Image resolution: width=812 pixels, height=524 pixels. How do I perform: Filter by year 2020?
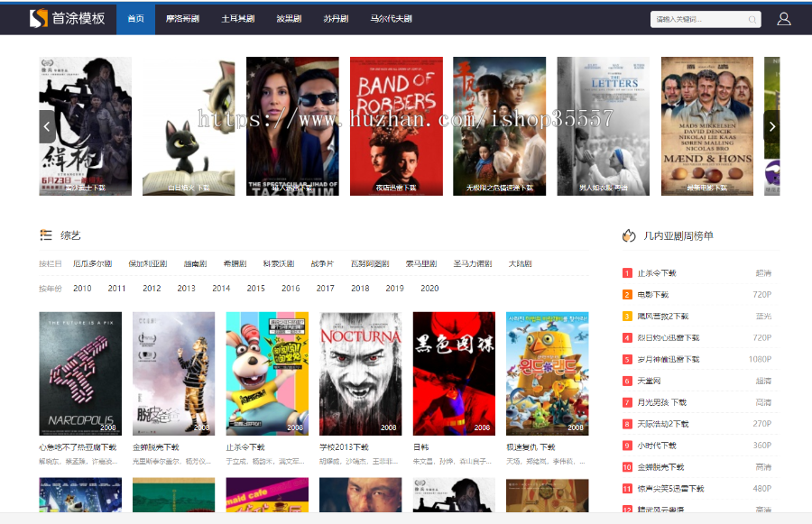point(429,289)
